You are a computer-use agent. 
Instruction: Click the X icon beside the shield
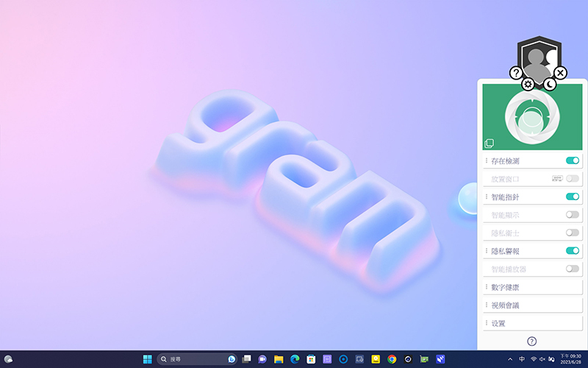(x=561, y=73)
